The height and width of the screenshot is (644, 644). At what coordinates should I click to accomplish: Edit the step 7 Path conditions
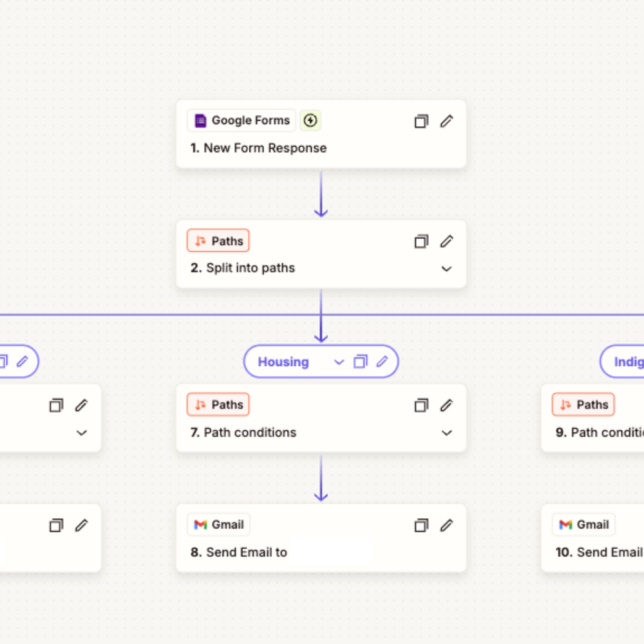(447, 405)
